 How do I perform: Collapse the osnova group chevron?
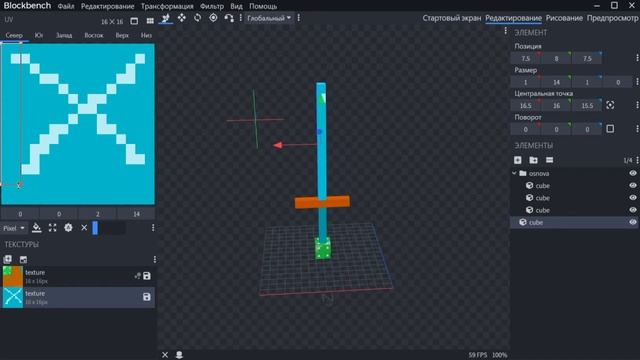click(514, 173)
